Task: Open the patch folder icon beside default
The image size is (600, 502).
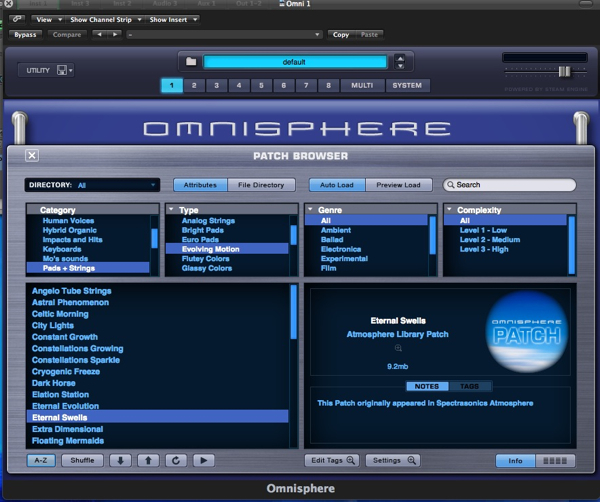Action: click(x=191, y=62)
